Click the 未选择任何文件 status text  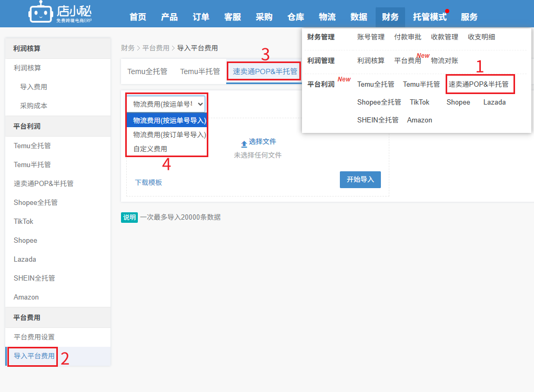click(257, 155)
